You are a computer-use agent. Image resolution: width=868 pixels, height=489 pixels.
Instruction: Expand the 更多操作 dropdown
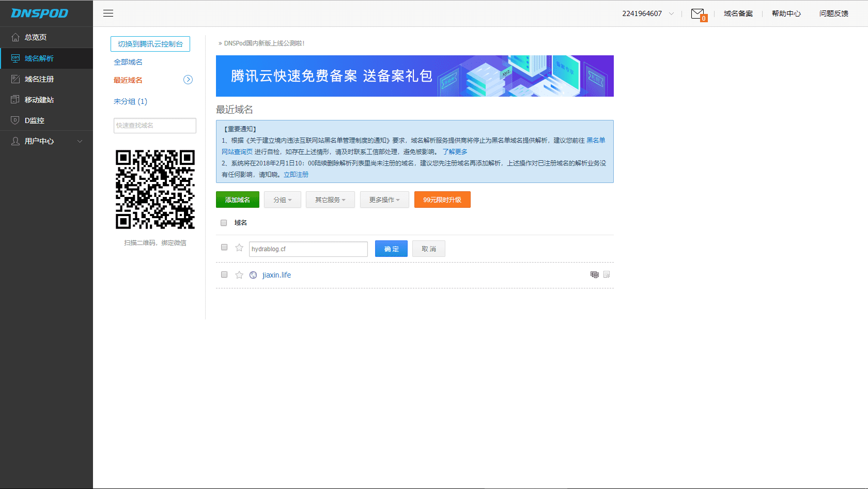tap(384, 200)
